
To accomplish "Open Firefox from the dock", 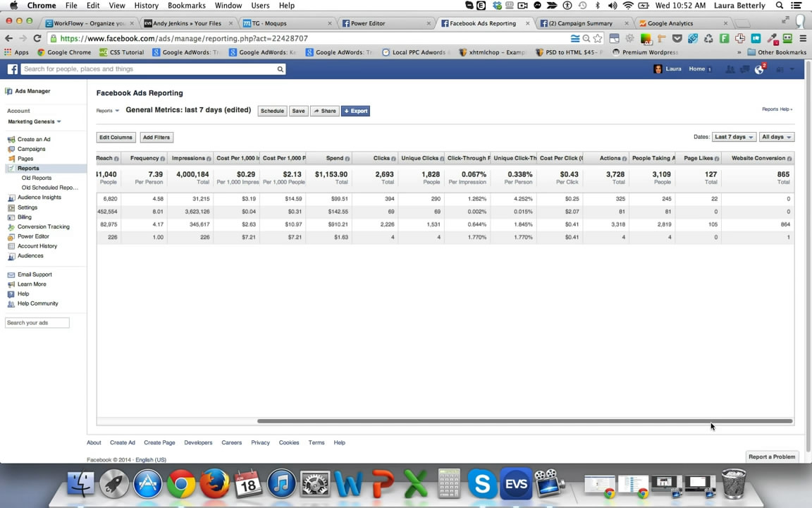I will pyautogui.click(x=214, y=484).
